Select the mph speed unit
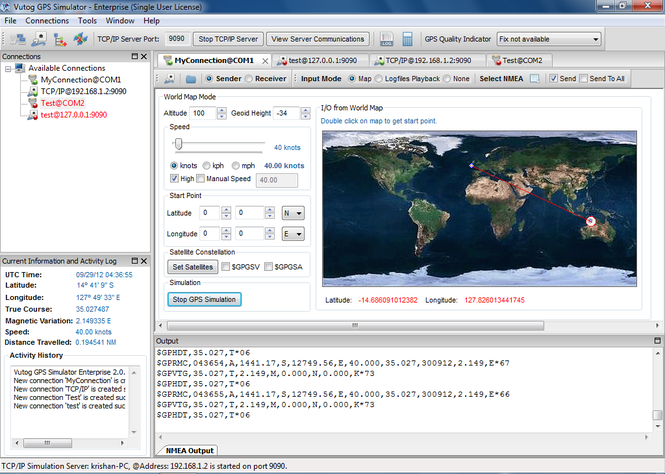This screenshot has width=665, height=474. pos(235,165)
